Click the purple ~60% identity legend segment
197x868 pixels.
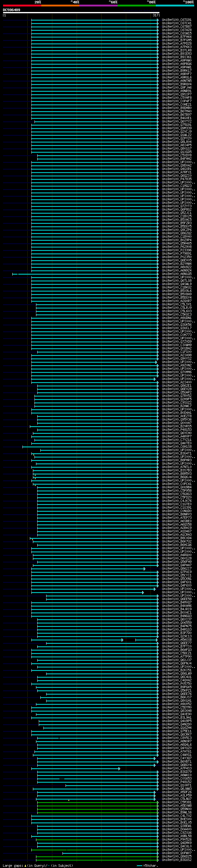tap(98, 6)
